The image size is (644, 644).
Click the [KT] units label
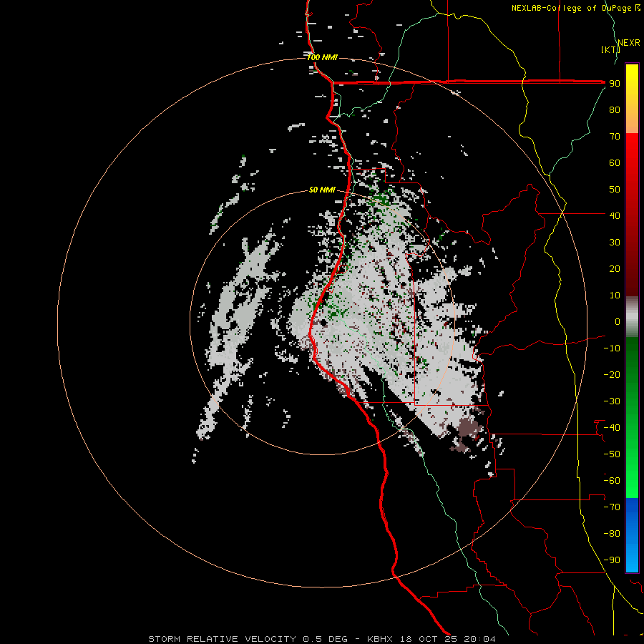tap(610, 49)
